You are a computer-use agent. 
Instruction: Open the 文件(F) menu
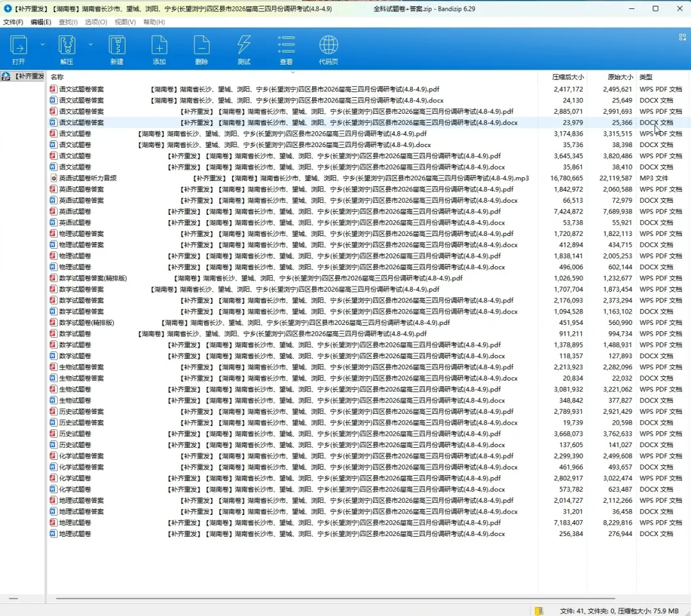coord(13,22)
